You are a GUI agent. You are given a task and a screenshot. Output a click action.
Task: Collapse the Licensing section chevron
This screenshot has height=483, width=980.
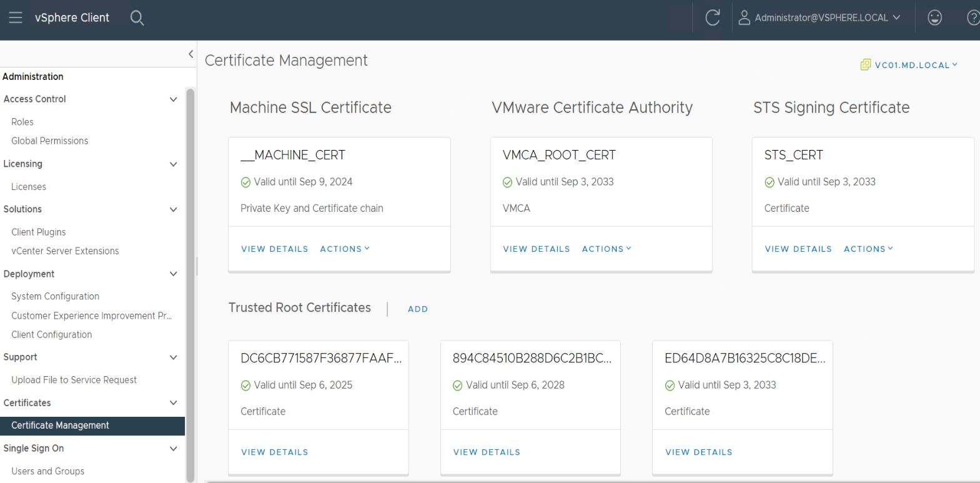pyautogui.click(x=173, y=164)
